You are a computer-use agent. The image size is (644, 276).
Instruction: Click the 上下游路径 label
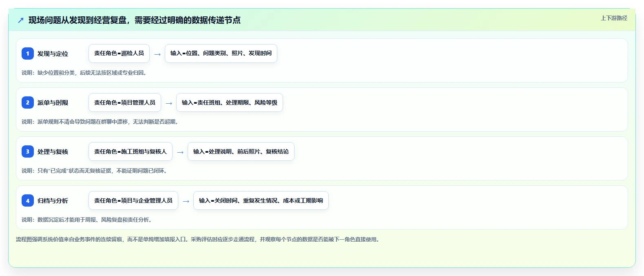(x=614, y=18)
